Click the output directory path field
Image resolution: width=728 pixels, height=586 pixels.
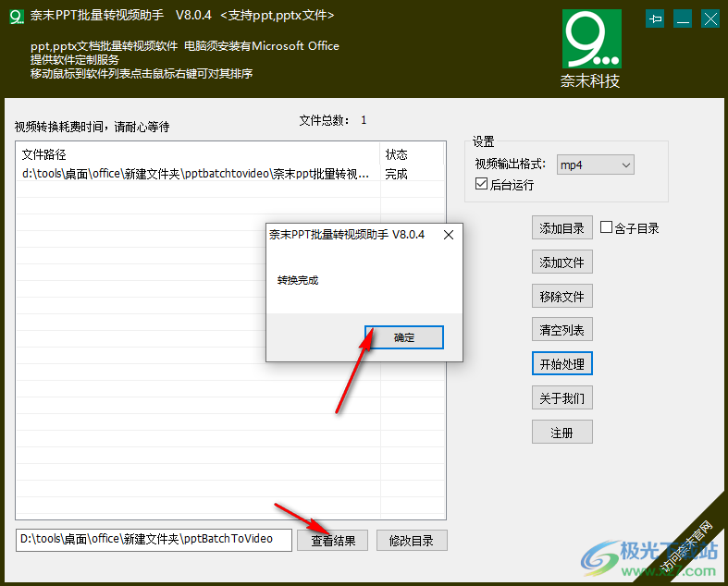point(154,540)
